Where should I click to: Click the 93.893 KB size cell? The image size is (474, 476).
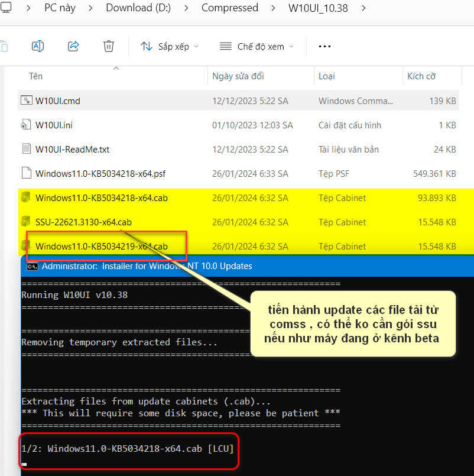(437, 198)
